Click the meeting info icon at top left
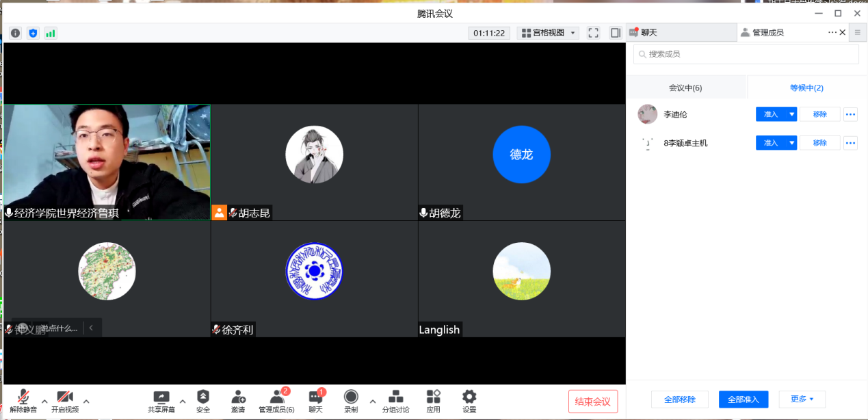The height and width of the screenshot is (420, 868). [15, 33]
